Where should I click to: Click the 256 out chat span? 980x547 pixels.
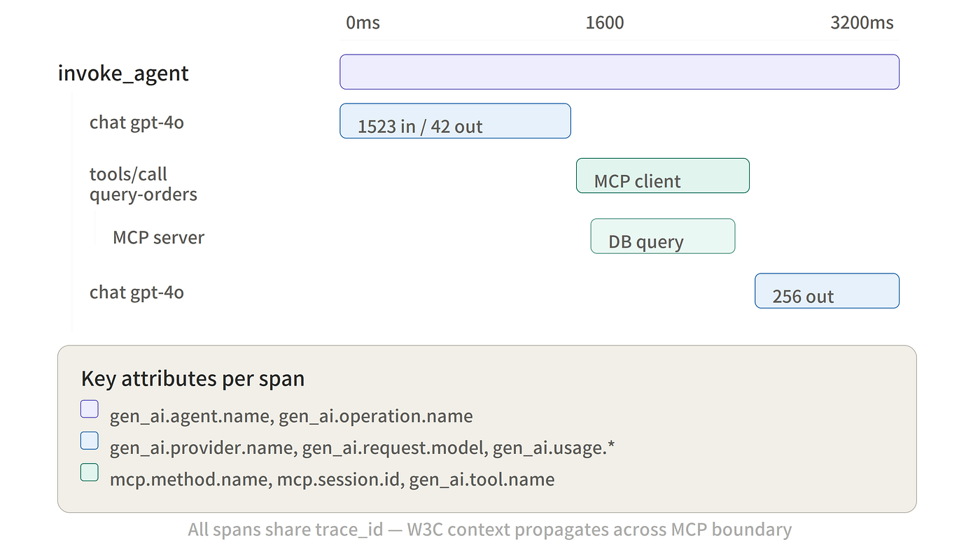(x=827, y=291)
